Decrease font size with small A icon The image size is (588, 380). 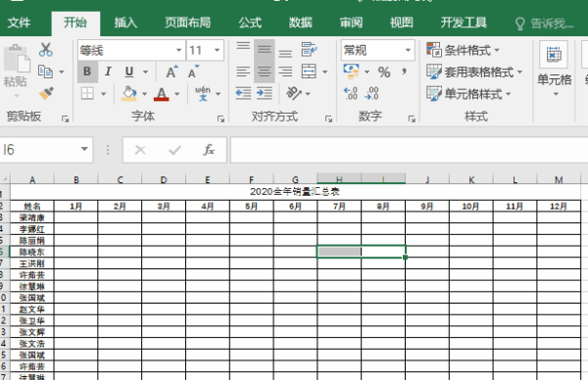click(x=193, y=71)
